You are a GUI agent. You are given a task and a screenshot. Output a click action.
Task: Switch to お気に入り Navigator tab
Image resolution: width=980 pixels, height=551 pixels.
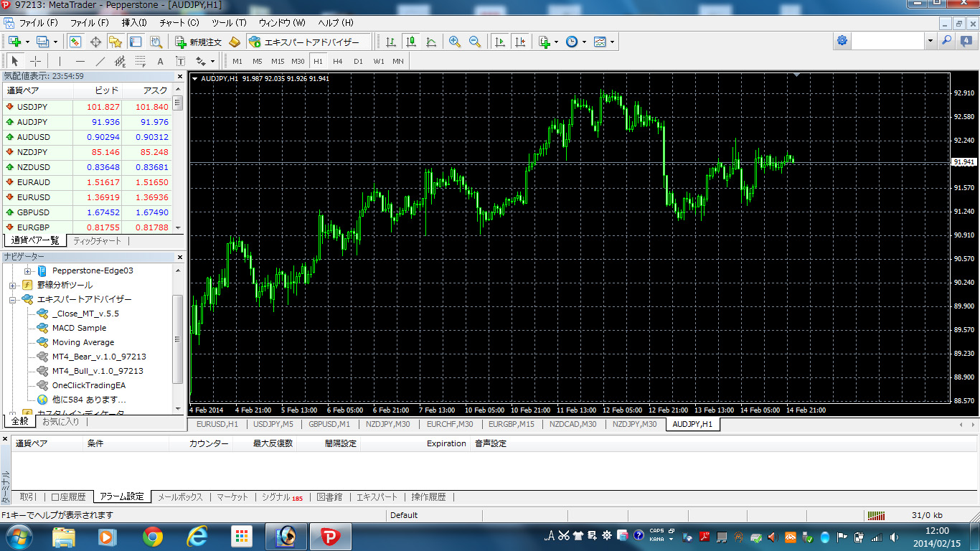[x=60, y=422]
